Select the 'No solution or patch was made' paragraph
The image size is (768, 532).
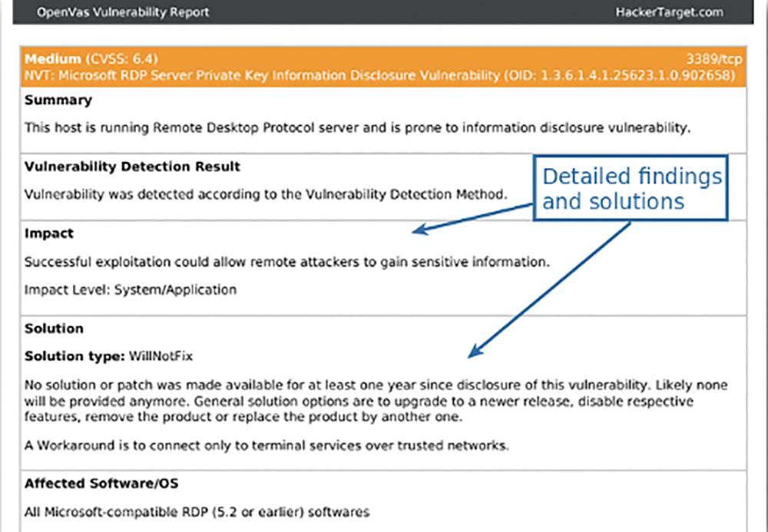[x=376, y=401]
